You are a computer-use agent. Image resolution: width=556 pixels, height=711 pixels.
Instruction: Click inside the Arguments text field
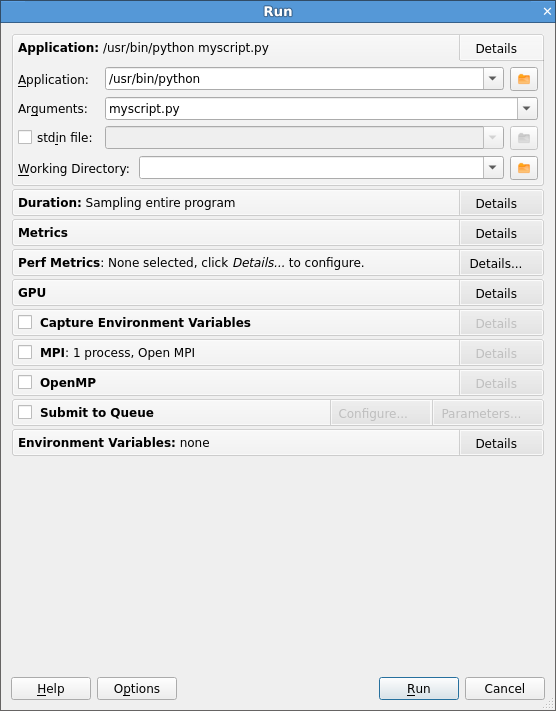coord(311,109)
